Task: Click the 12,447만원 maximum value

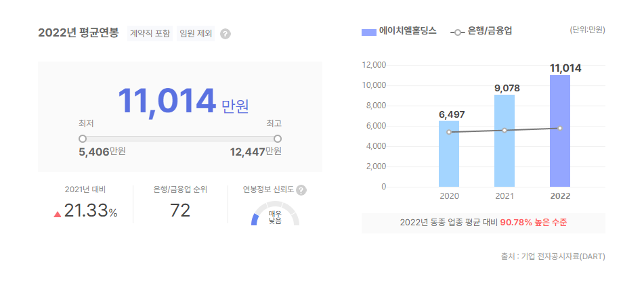Action: tap(256, 152)
